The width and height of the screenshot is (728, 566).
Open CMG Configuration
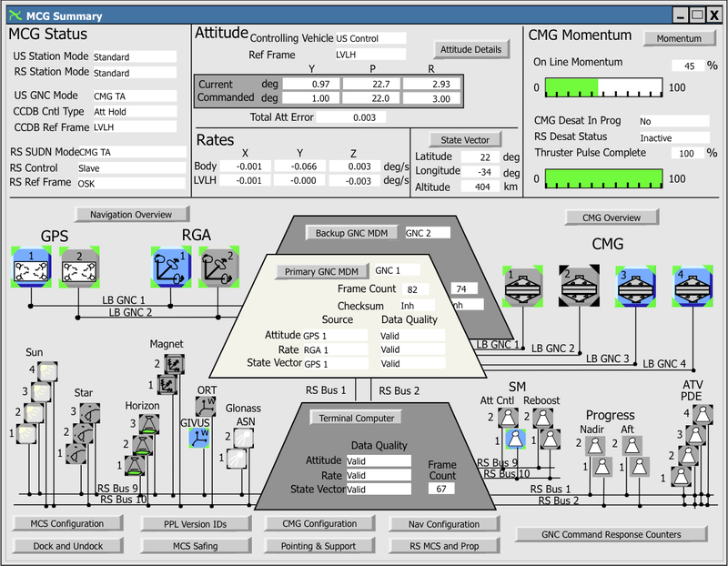tap(319, 523)
